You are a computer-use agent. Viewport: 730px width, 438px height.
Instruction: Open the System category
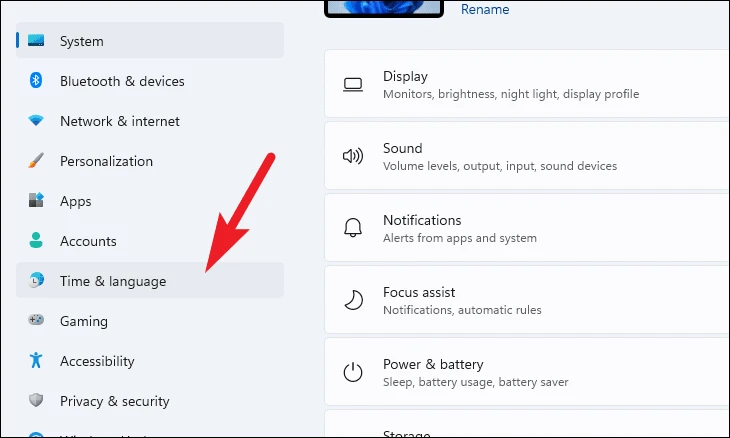pos(150,40)
